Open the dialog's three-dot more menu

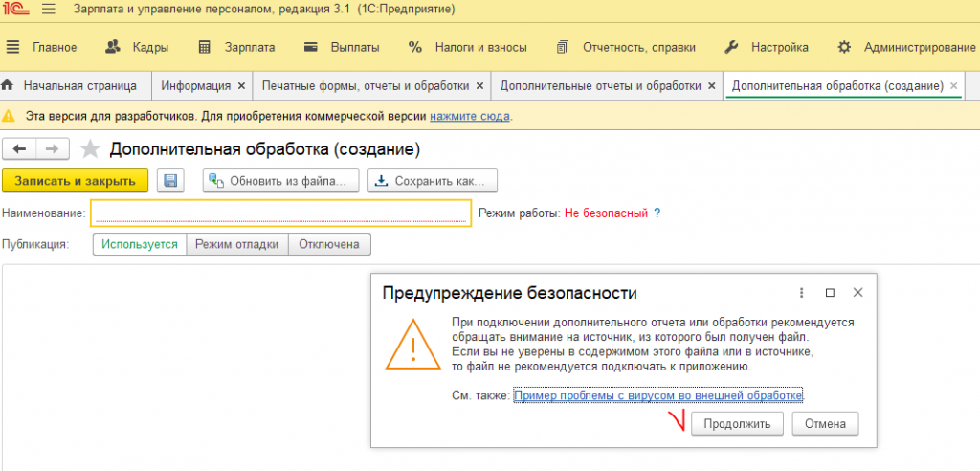pos(801,293)
